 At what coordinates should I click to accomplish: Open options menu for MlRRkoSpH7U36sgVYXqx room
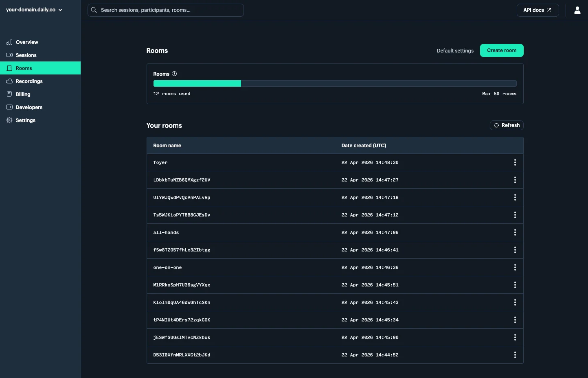click(515, 285)
